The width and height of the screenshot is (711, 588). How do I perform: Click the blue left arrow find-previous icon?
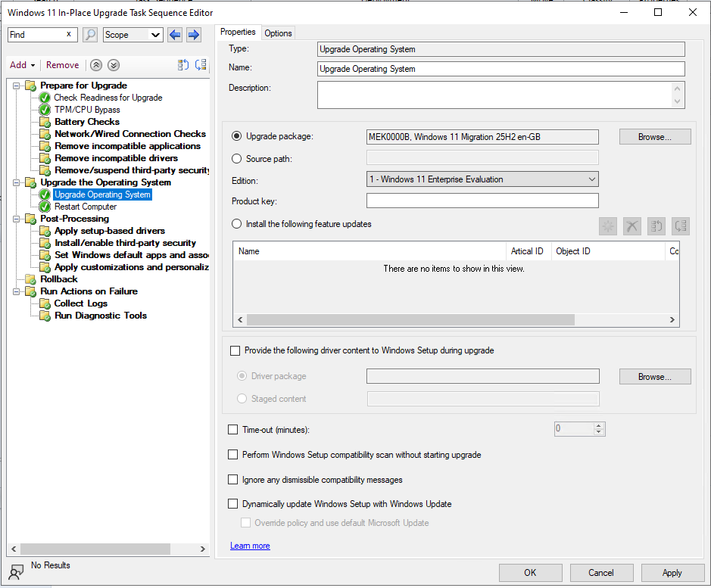pos(175,35)
